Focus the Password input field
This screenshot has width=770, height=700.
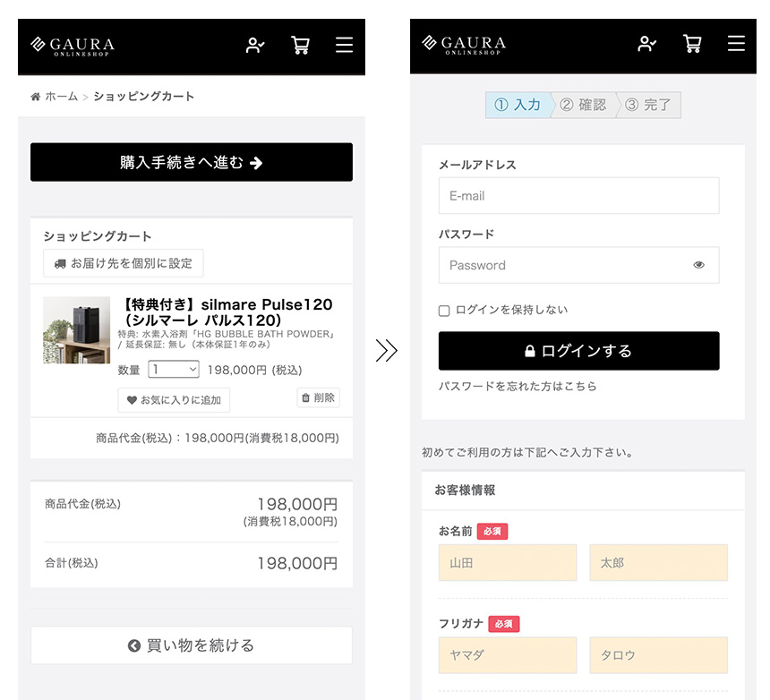579,265
